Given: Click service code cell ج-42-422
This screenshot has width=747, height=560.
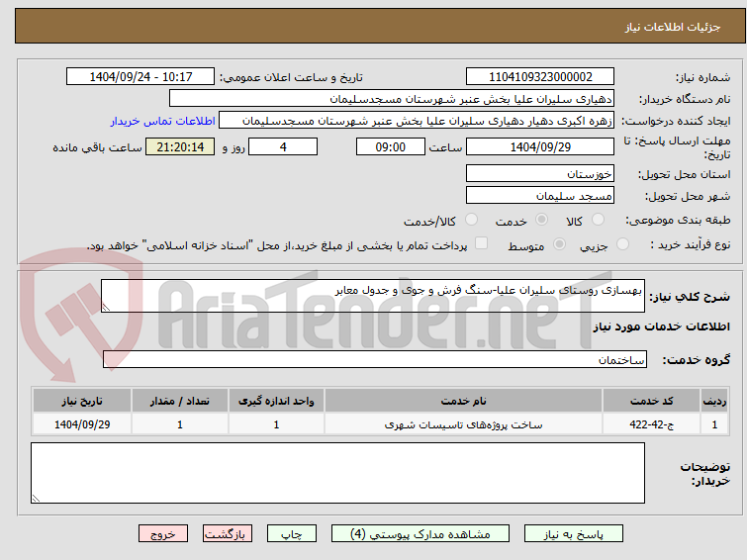Looking at the screenshot, I should [651, 424].
